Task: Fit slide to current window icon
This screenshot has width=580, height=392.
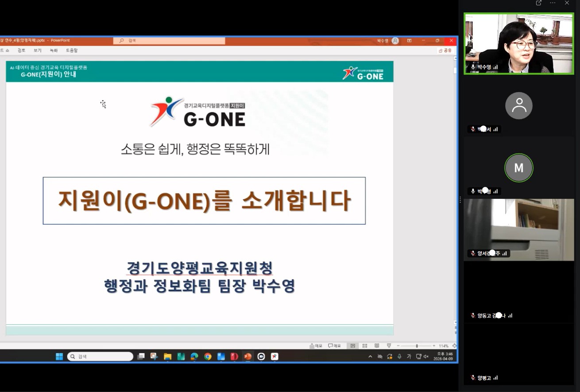Action: coord(454,345)
